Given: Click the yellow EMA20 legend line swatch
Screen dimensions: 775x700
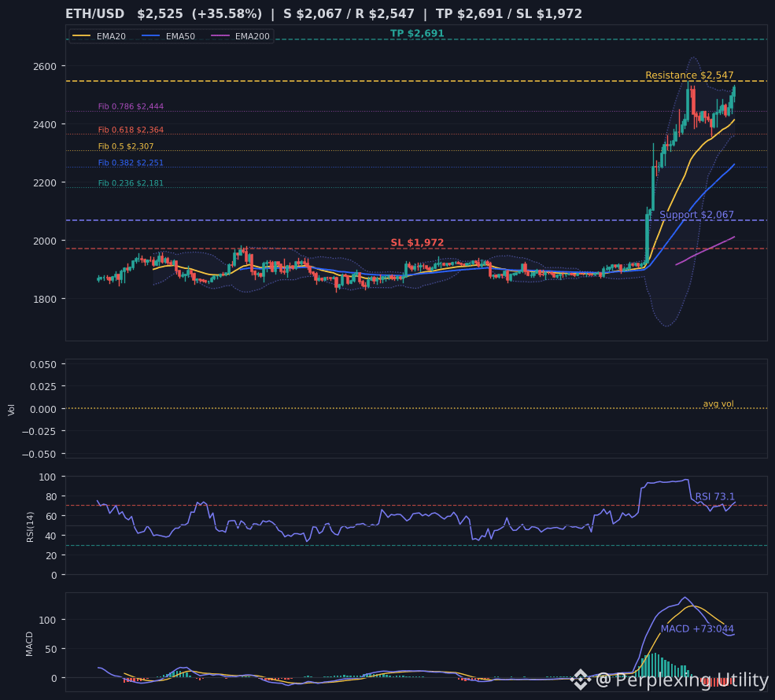Looking at the screenshot, I should click(82, 36).
